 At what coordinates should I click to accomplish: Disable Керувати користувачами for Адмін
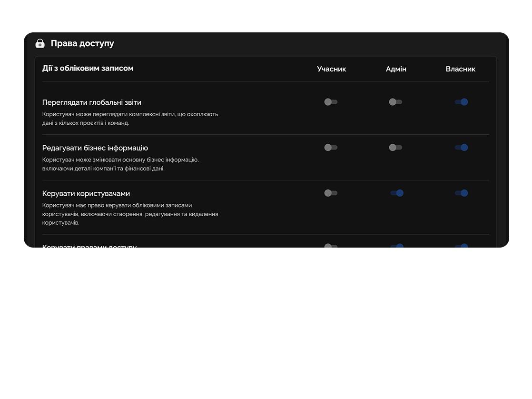pos(397,193)
